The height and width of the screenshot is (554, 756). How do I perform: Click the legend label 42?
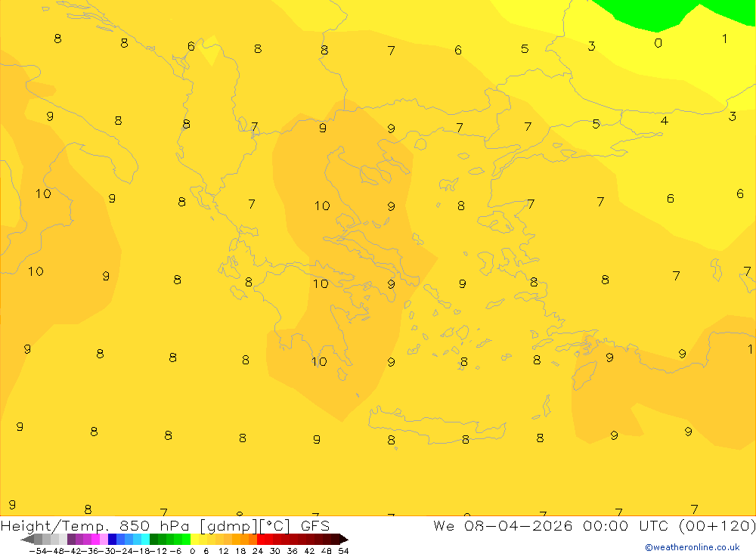click(x=309, y=551)
